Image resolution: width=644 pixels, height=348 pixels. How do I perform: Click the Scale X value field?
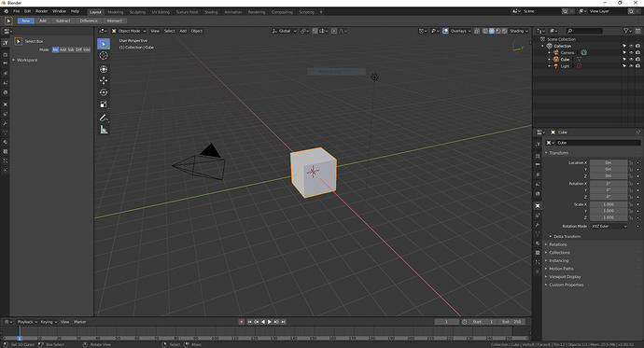coord(609,204)
